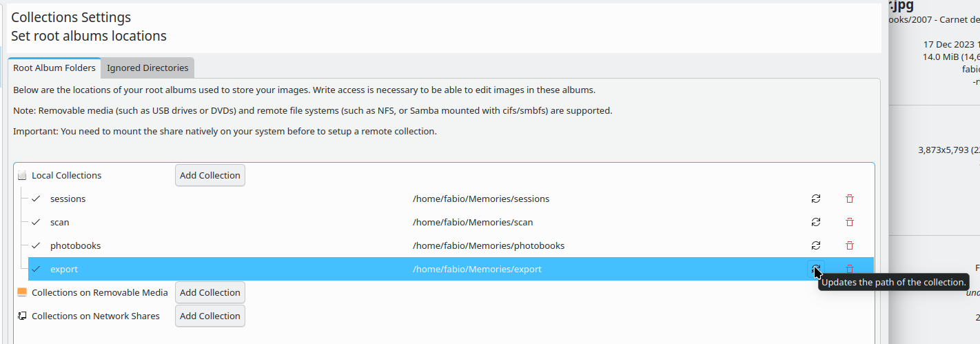Open the Root Album Folders tab

(54, 68)
